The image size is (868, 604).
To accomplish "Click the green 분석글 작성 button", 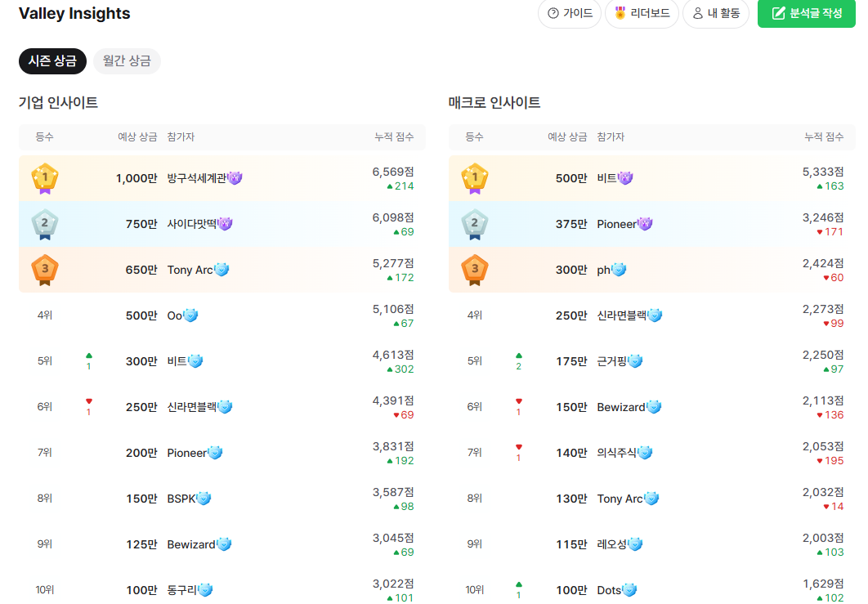I will point(806,13).
